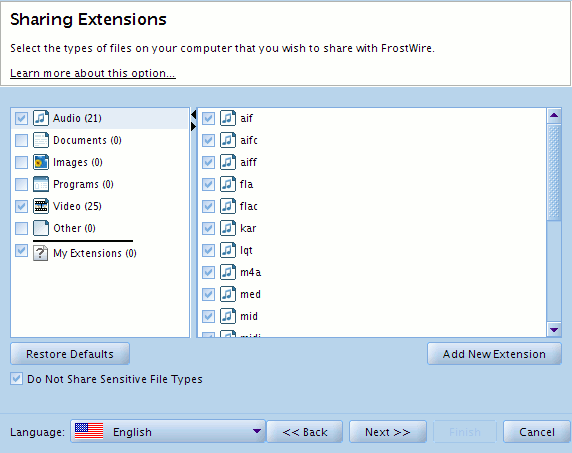The width and height of the screenshot is (572, 453).
Task: Uncheck the aiff extension checkbox
Action: click(208, 162)
